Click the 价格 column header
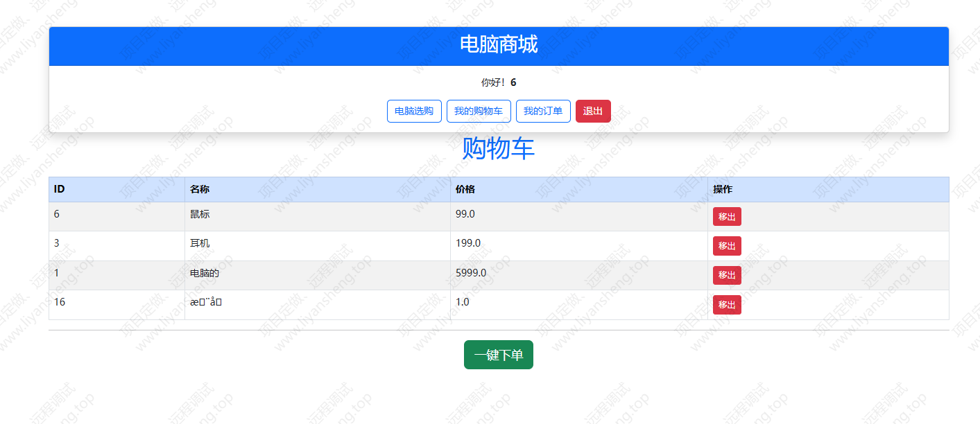The width and height of the screenshot is (980, 424). click(579, 190)
